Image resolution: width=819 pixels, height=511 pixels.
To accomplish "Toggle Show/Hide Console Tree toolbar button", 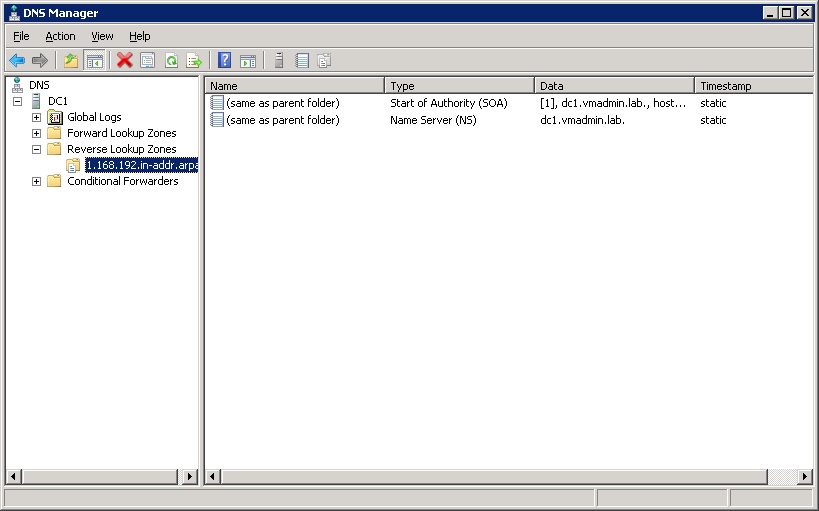I will 95,61.
